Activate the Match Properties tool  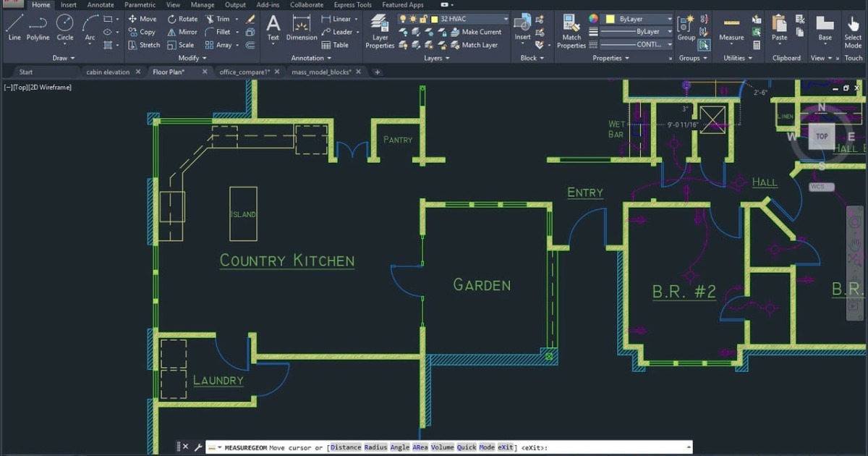[x=571, y=31]
